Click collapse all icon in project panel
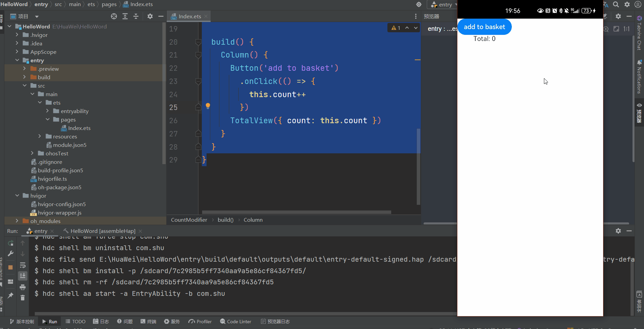This screenshot has width=644, height=329. coord(136,16)
